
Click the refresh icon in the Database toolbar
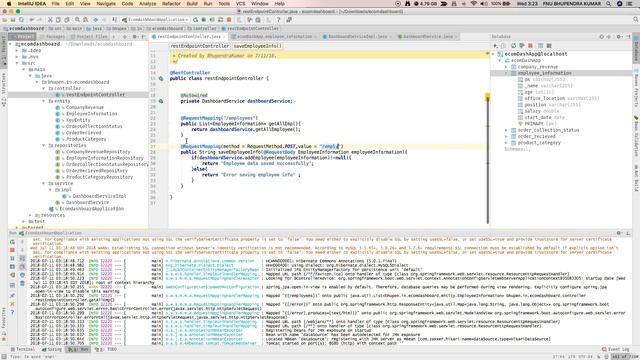513,46
